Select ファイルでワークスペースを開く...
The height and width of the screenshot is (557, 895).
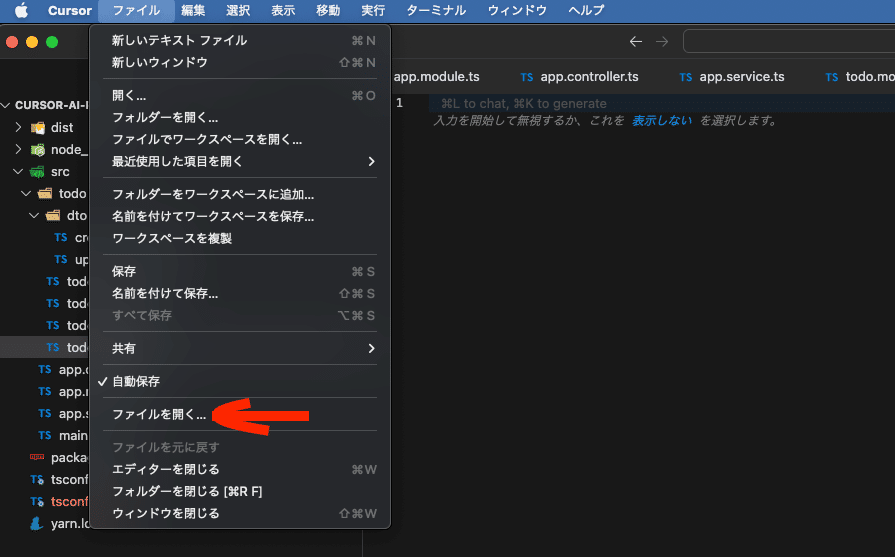(x=240, y=139)
